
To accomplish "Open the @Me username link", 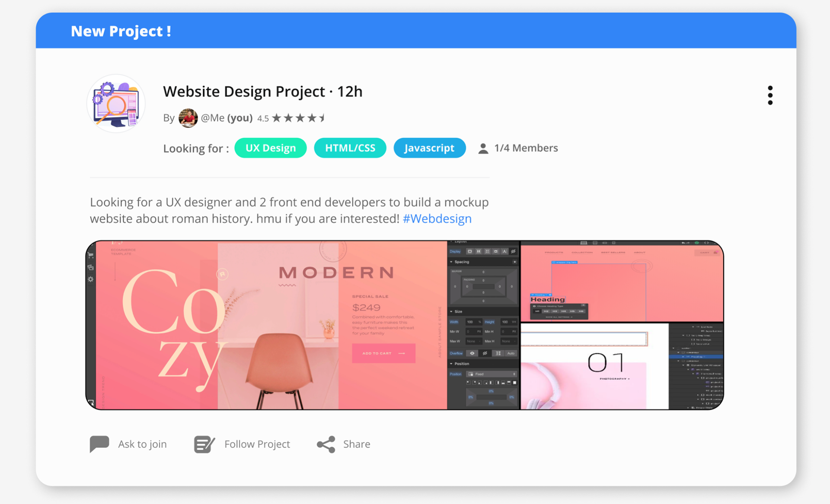I will tap(213, 118).
